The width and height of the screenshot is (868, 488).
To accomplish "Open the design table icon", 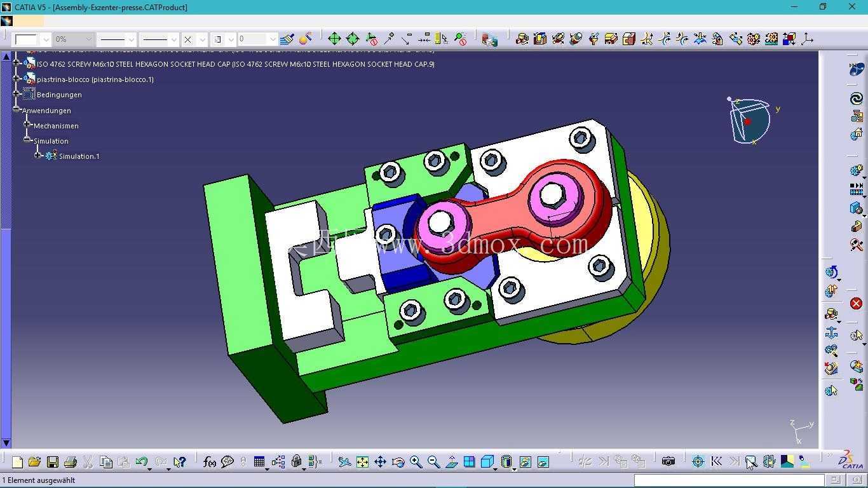I will tap(259, 462).
